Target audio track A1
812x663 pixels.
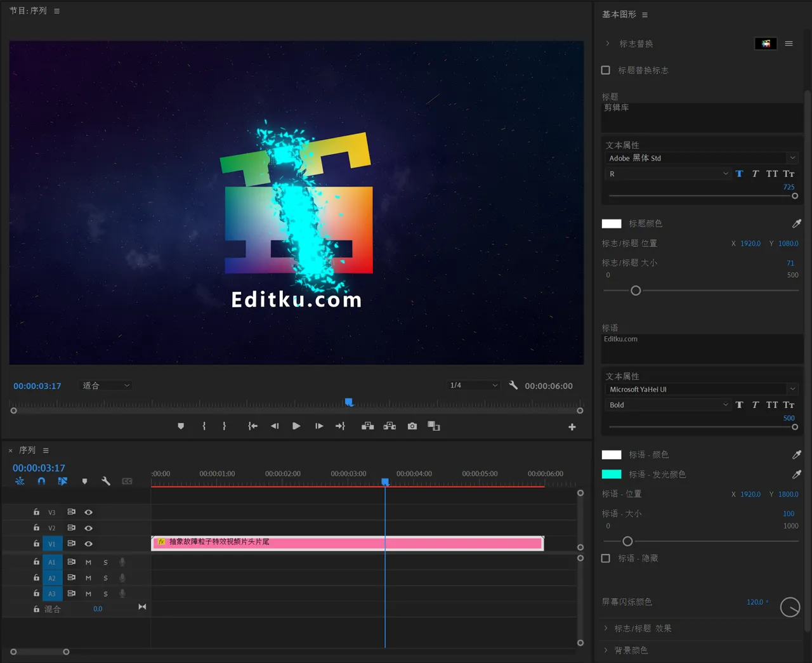pyautogui.click(x=52, y=562)
